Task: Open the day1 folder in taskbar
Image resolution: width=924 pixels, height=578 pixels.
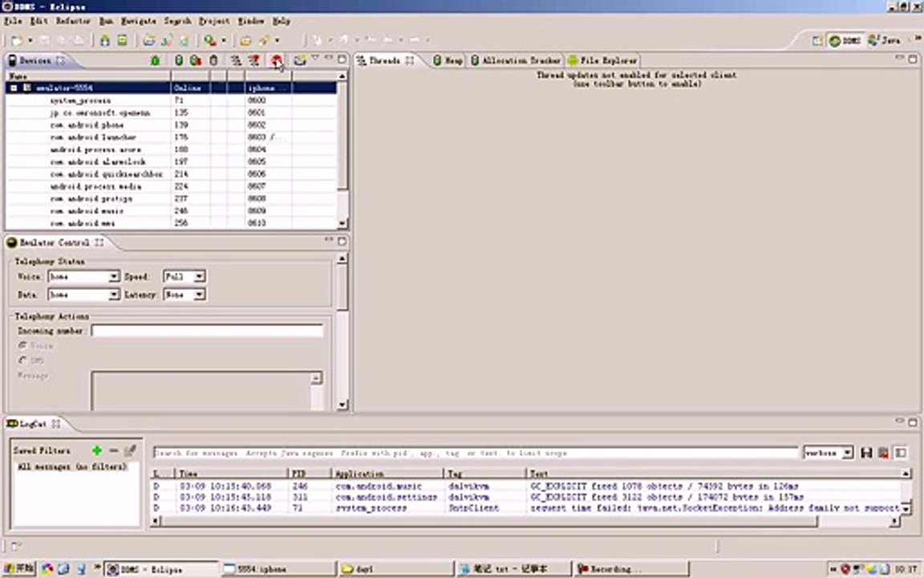Action: [x=396, y=569]
